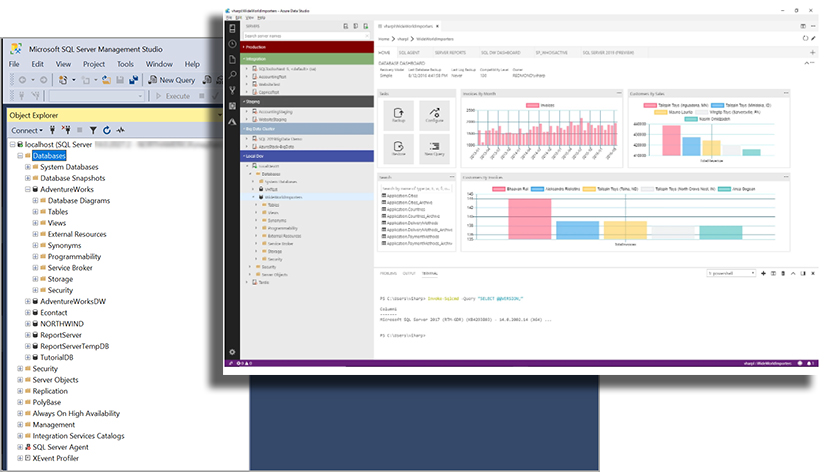The height and width of the screenshot is (472, 832).
Task: Open Azure icon in activity bar
Action: click(232, 121)
